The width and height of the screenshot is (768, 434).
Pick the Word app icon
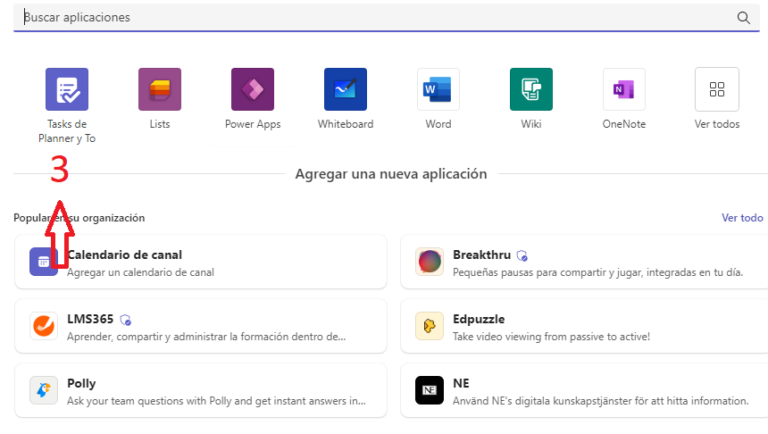tap(438, 89)
